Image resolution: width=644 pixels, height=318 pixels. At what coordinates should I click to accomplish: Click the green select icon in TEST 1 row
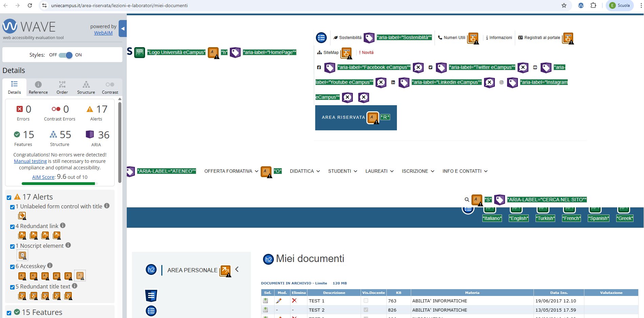coord(266,301)
